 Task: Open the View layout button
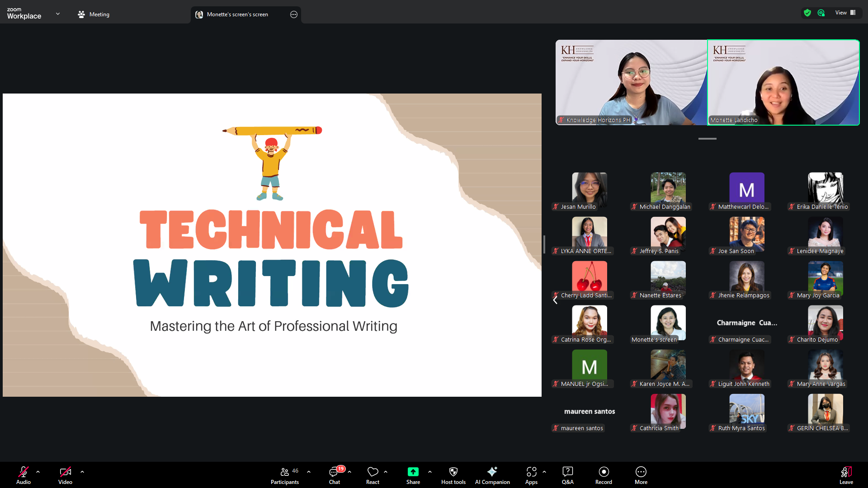[845, 13]
